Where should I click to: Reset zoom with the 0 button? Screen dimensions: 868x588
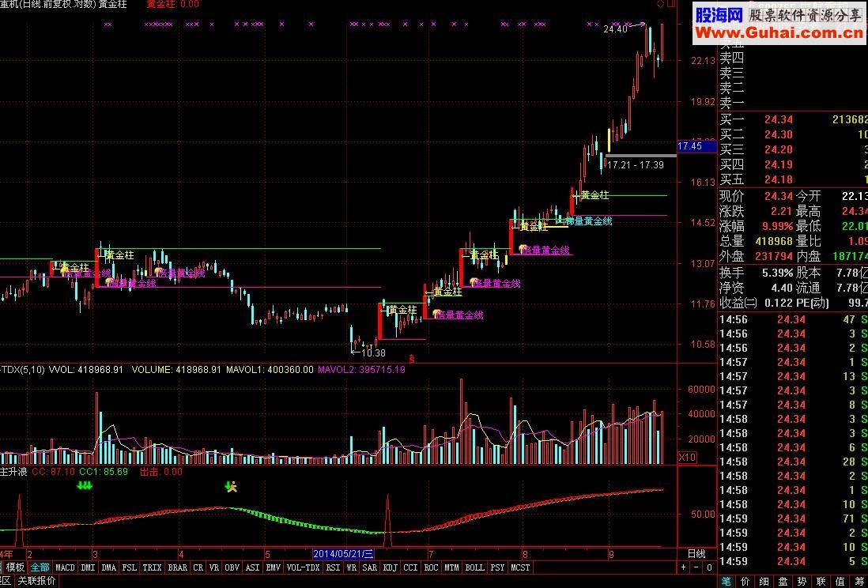[x=709, y=567]
